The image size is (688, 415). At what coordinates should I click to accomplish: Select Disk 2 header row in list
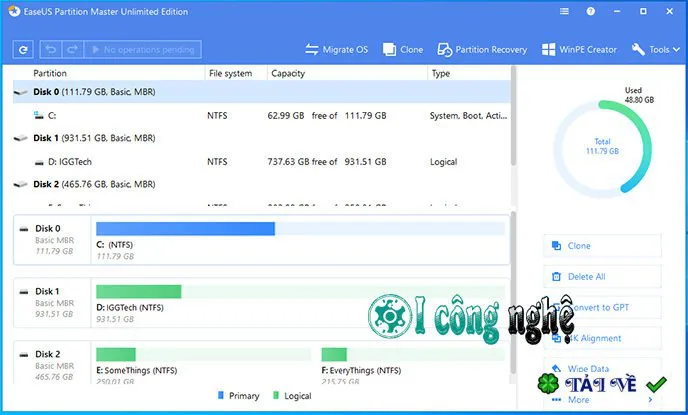tap(262, 184)
